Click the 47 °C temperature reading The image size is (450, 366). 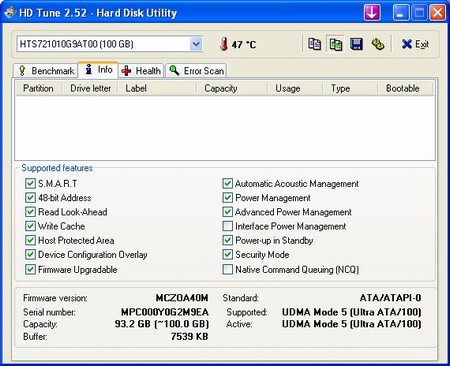click(244, 44)
